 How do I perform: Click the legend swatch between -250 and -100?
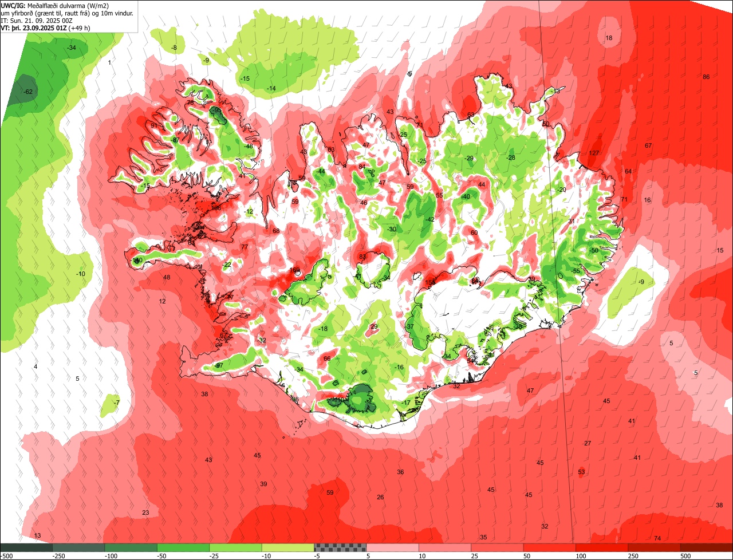pos(78,547)
